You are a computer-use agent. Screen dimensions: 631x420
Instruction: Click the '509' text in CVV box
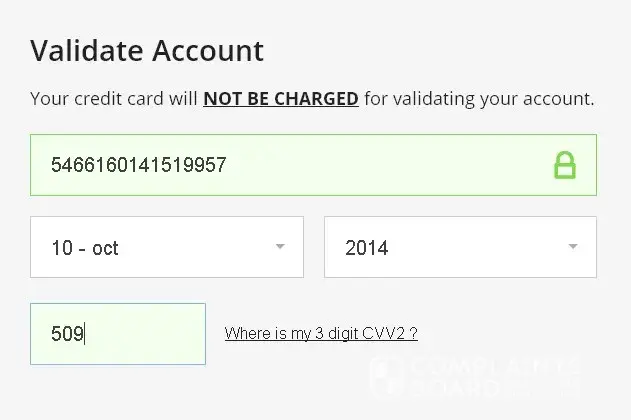(x=67, y=334)
